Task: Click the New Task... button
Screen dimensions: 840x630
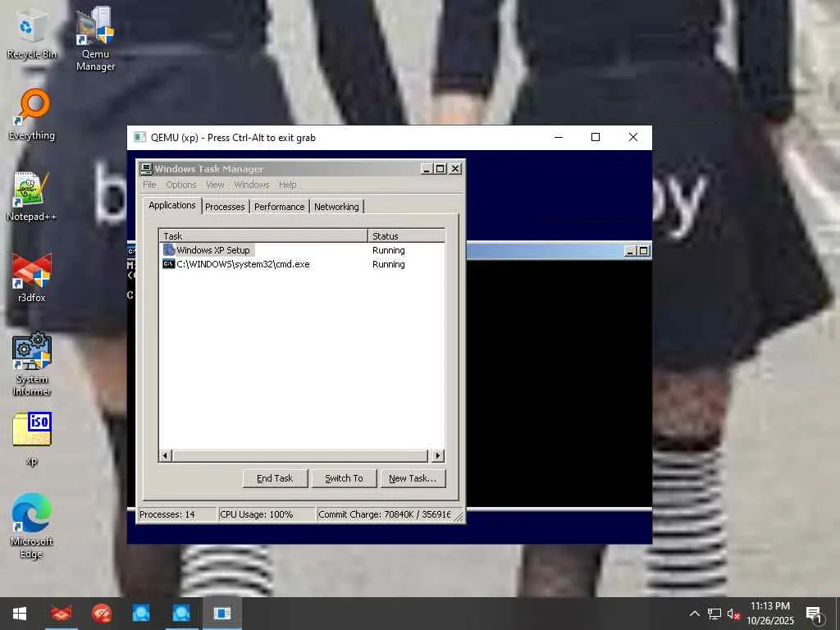Action: pos(413,478)
